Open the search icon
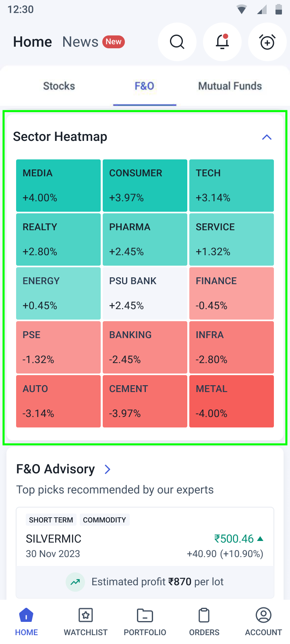 pyautogui.click(x=177, y=42)
